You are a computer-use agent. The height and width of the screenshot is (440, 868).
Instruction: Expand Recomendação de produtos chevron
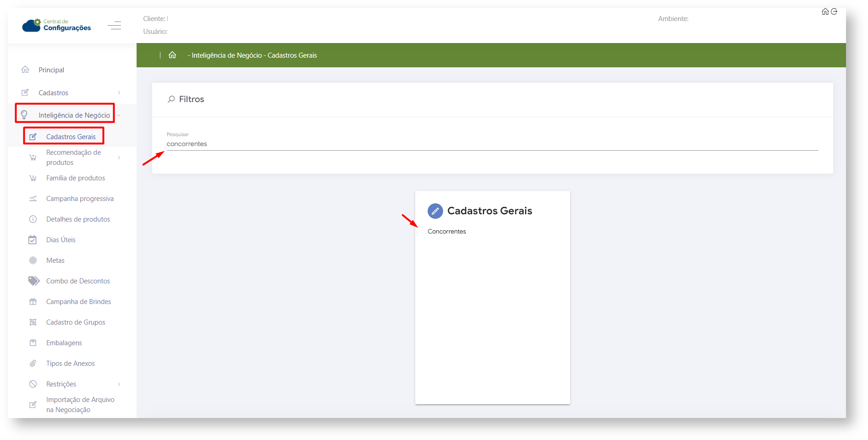119,158
